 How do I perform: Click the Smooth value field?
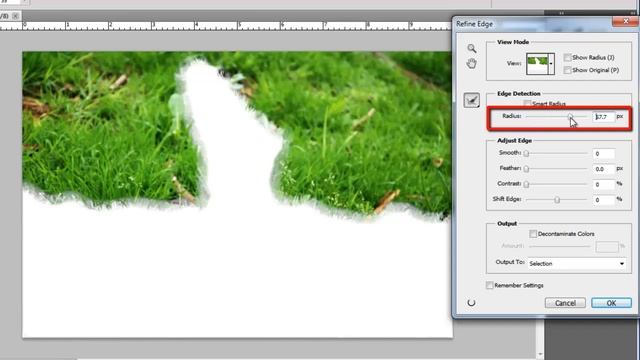coord(604,154)
